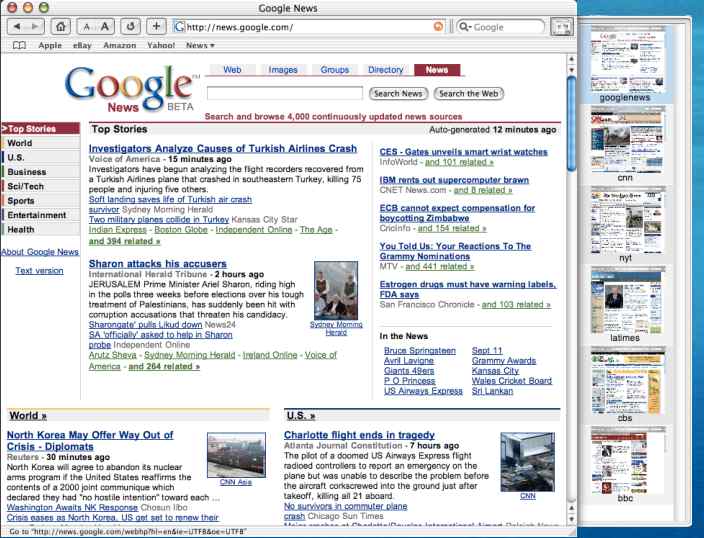Open the About Google News link
The width and height of the screenshot is (704, 538).
[40, 252]
